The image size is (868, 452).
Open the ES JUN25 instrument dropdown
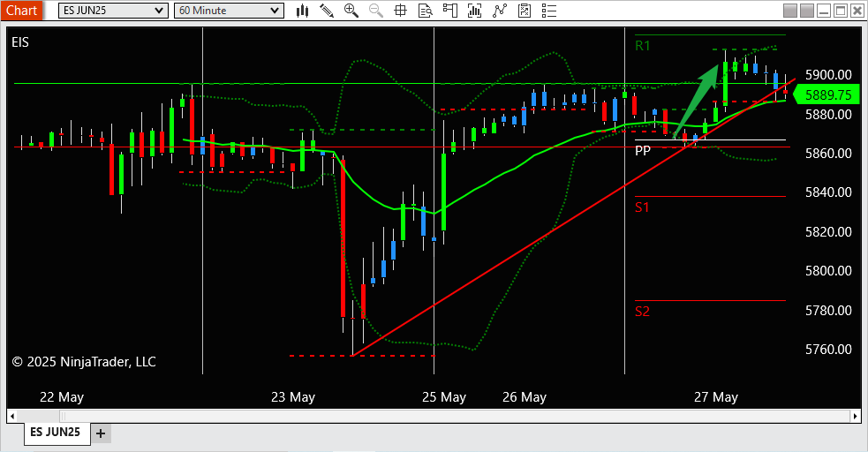point(113,11)
